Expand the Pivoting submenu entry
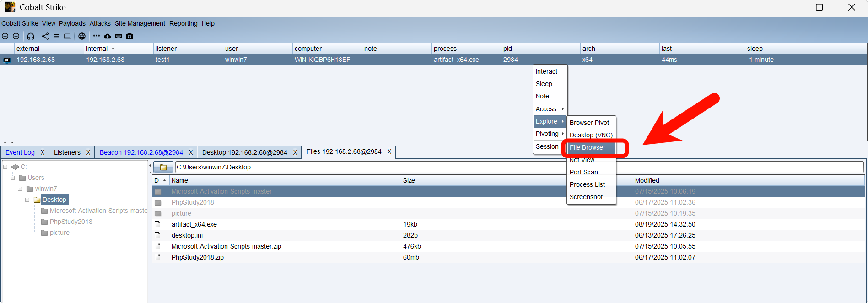The image size is (868, 303). click(550, 134)
